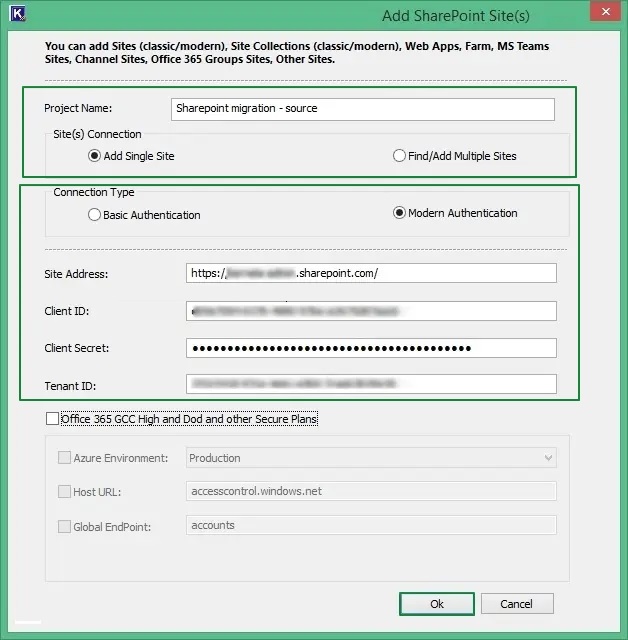
Task: Edit the Project Name field
Action: click(x=363, y=109)
